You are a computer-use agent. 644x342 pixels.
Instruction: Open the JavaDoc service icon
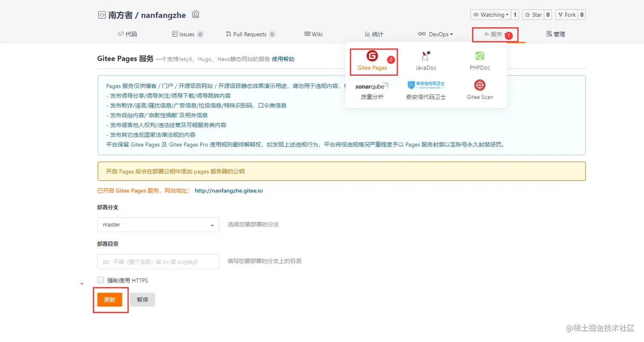pyautogui.click(x=426, y=56)
